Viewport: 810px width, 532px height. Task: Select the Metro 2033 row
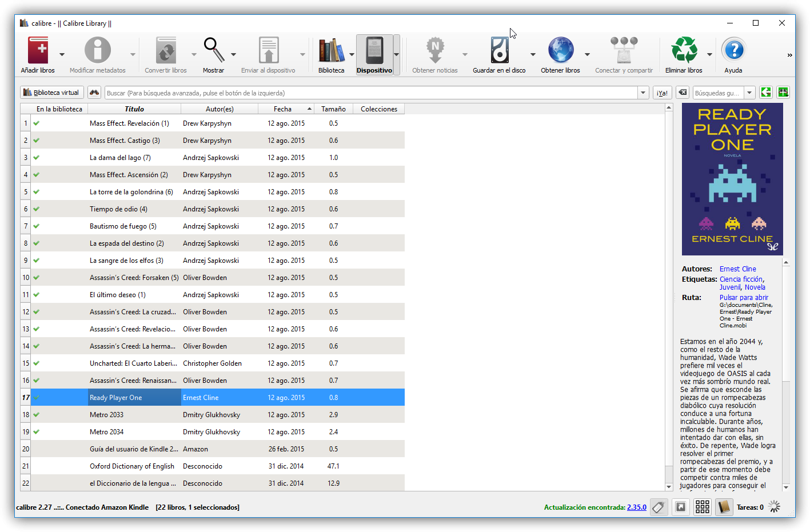click(212, 415)
